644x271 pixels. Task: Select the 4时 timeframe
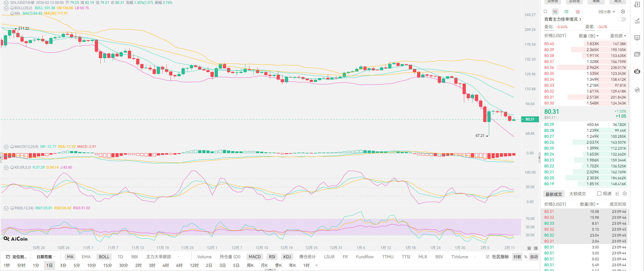tap(166, 265)
